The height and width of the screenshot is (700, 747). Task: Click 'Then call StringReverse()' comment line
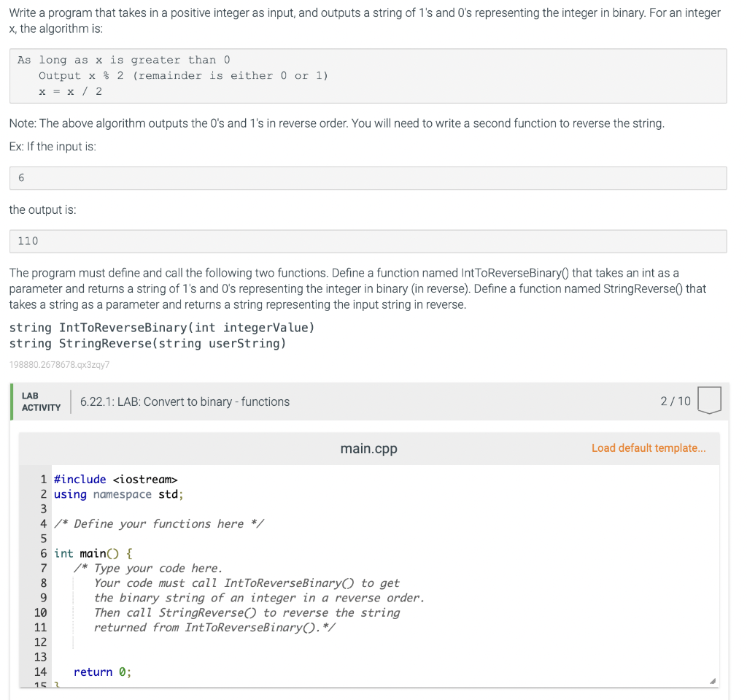coord(247,612)
